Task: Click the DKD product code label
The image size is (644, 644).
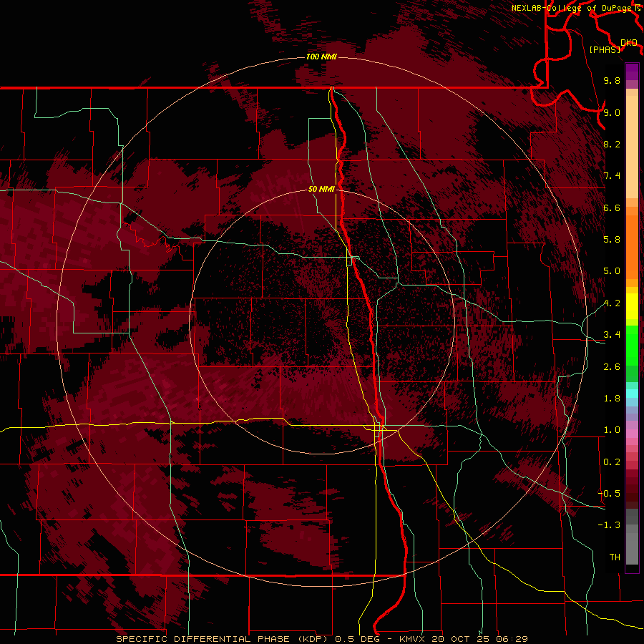Action: pyautogui.click(x=629, y=43)
